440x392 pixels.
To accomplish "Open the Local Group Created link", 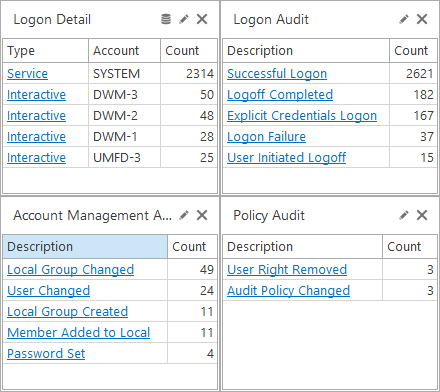I will click(x=67, y=312).
